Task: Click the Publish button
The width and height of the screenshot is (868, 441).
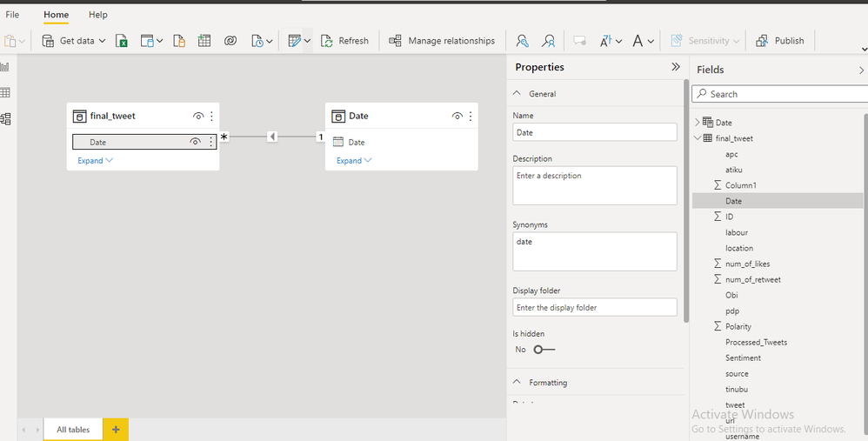Action: [x=780, y=41]
